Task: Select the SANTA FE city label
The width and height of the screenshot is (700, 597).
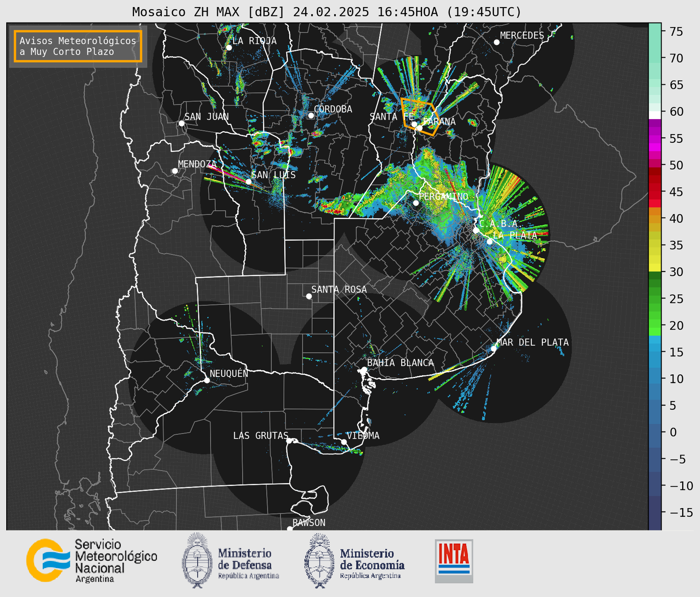Action: (x=392, y=117)
